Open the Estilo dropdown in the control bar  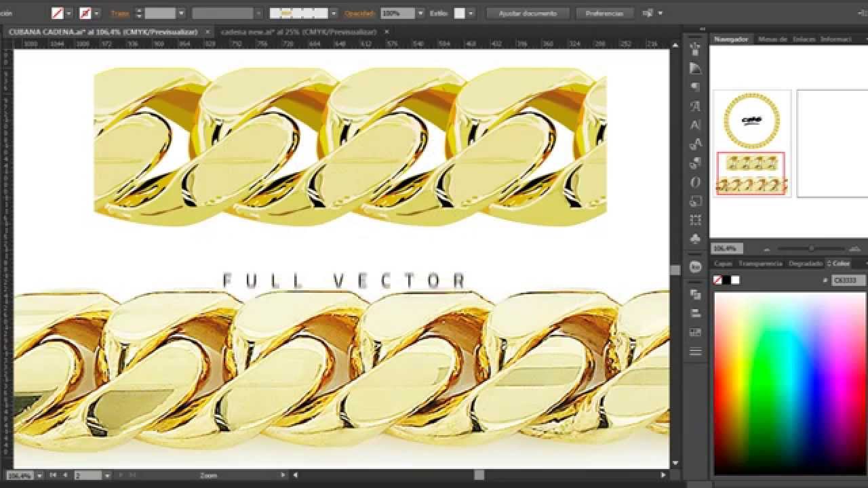[469, 12]
